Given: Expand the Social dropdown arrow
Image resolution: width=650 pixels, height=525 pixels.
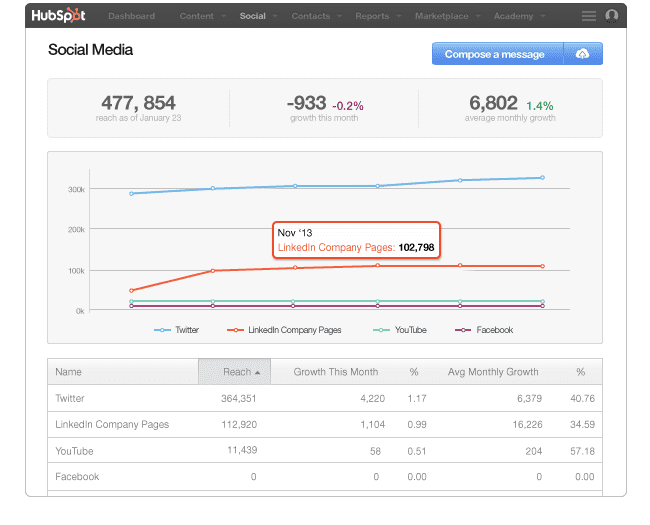Looking at the screenshot, I should click(x=275, y=16).
